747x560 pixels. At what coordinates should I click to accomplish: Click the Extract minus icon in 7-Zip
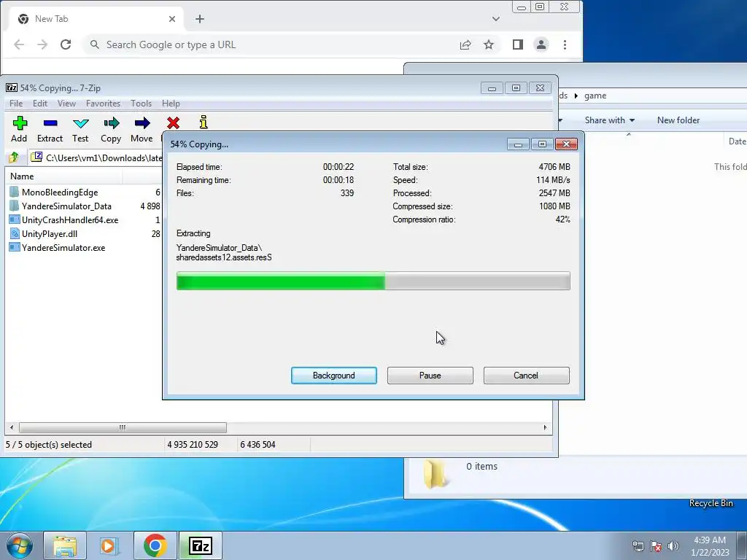point(50,123)
